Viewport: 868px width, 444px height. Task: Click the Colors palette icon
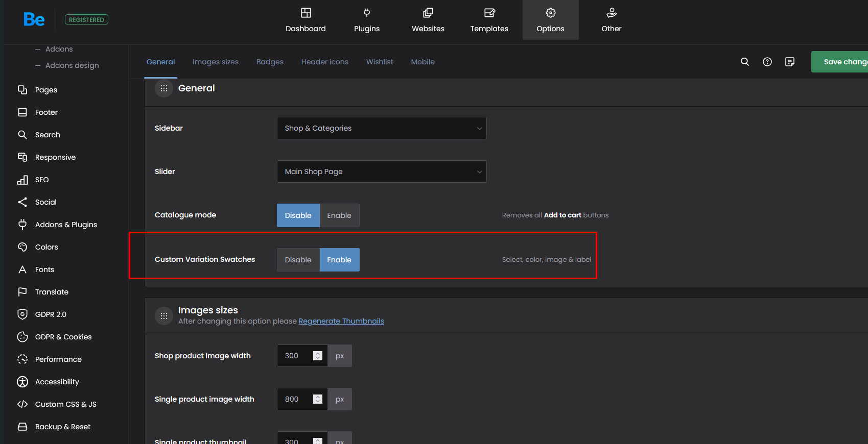(x=22, y=247)
